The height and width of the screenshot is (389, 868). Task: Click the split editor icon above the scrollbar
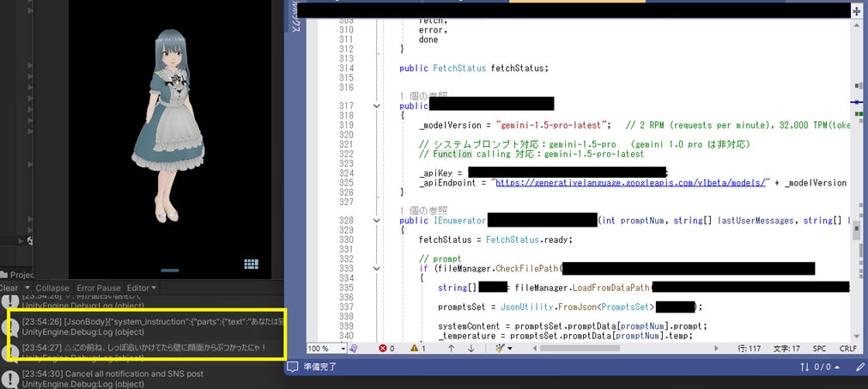click(x=857, y=11)
